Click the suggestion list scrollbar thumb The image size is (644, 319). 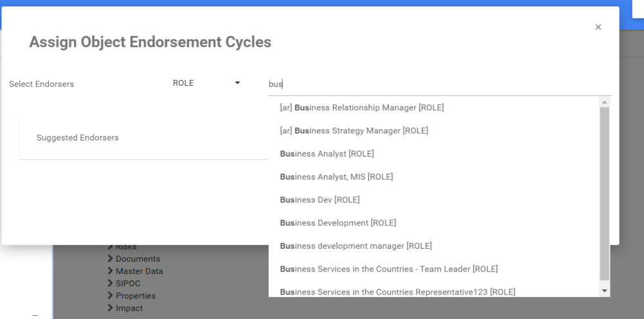coord(604,193)
